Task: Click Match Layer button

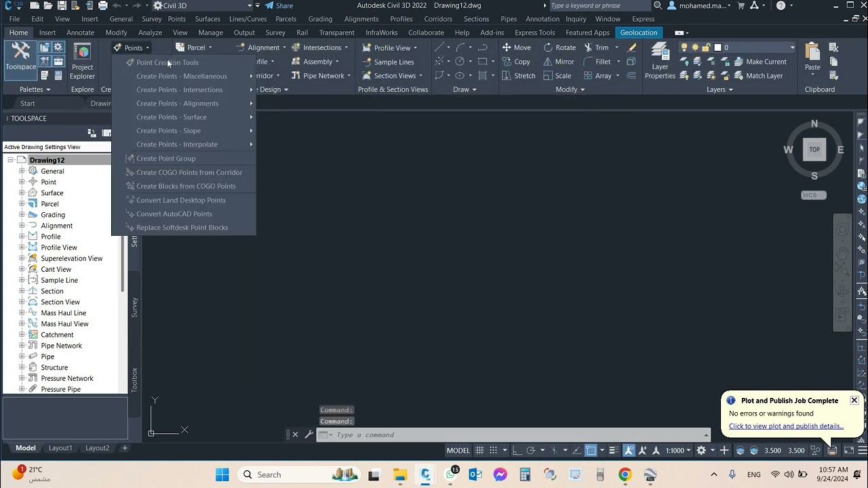Action: tap(758, 76)
